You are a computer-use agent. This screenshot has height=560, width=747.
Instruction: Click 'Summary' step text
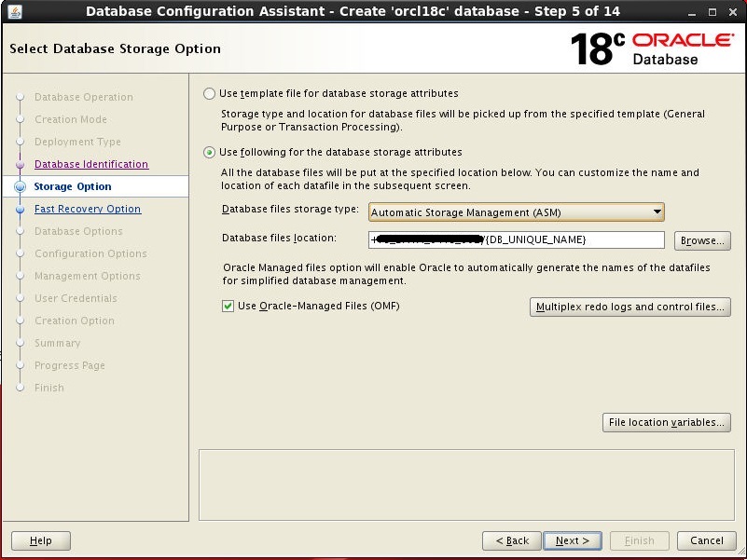pyautogui.click(x=57, y=343)
